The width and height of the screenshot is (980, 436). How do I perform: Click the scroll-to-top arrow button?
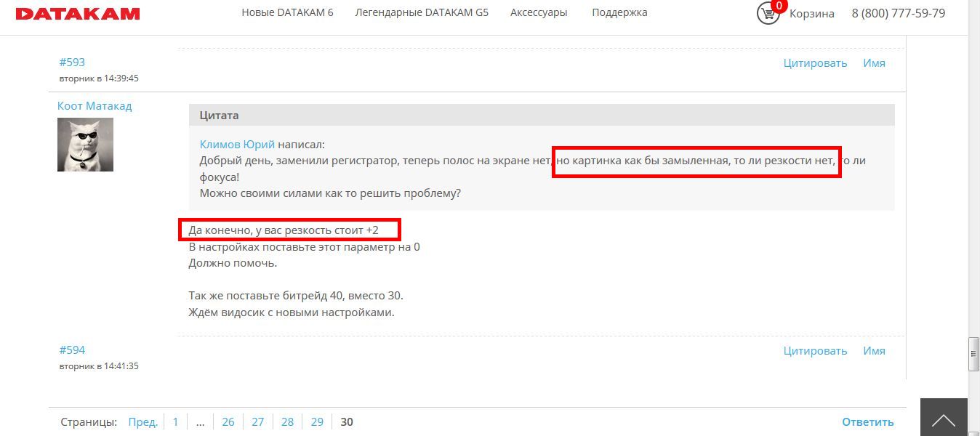coord(944,419)
